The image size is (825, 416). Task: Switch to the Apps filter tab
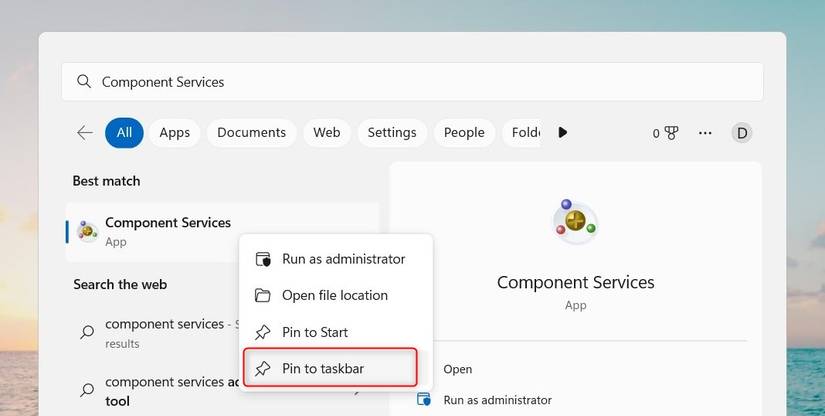pyautogui.click(x=175, y=133)
